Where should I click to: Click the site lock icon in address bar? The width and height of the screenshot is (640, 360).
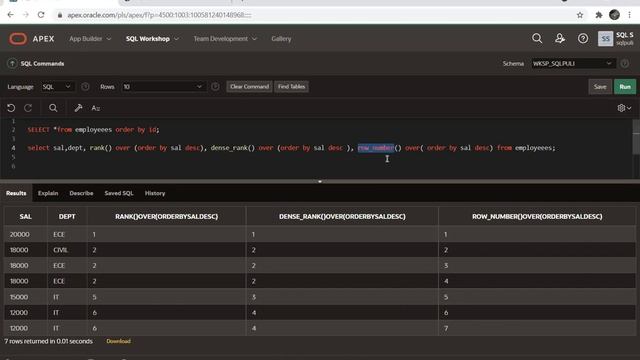[60, 15]
